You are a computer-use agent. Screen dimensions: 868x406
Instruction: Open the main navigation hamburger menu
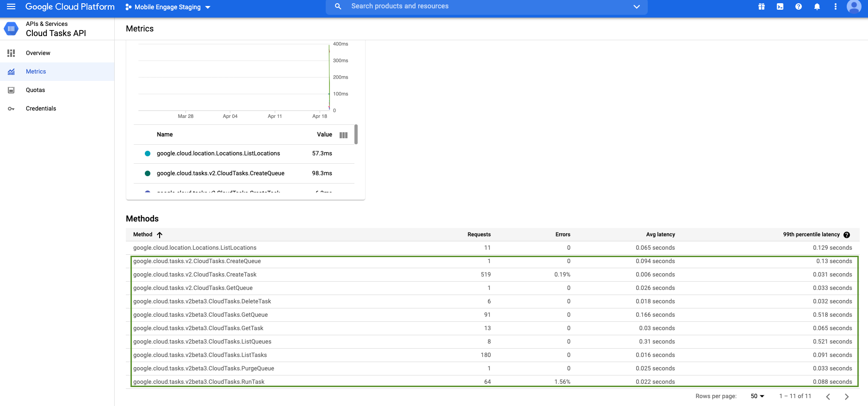[11, 6]
